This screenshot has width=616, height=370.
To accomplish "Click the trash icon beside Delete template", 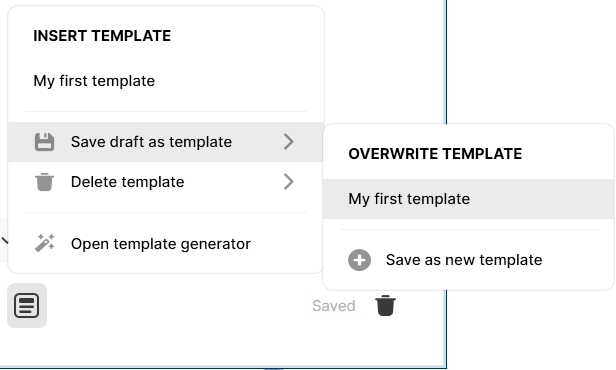I will pyautogui.click(x=44, y=182).
